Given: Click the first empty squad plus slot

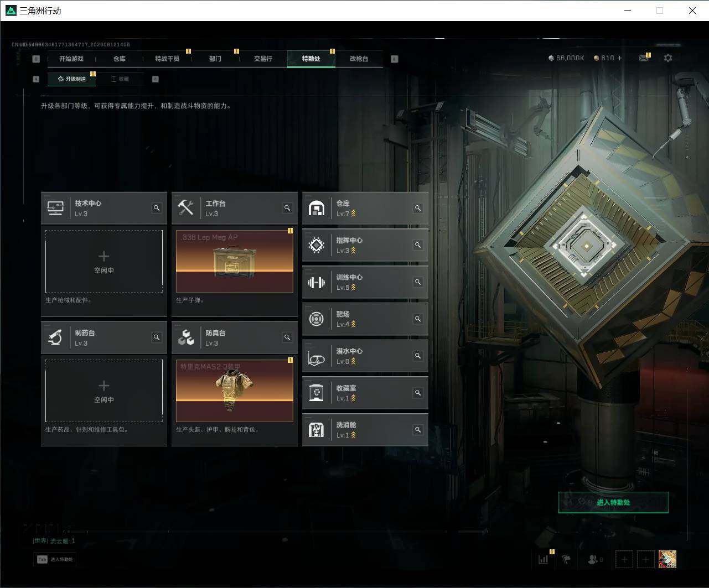Looking at the screenshot, I should pyautogui.click(x=624, y=559).
